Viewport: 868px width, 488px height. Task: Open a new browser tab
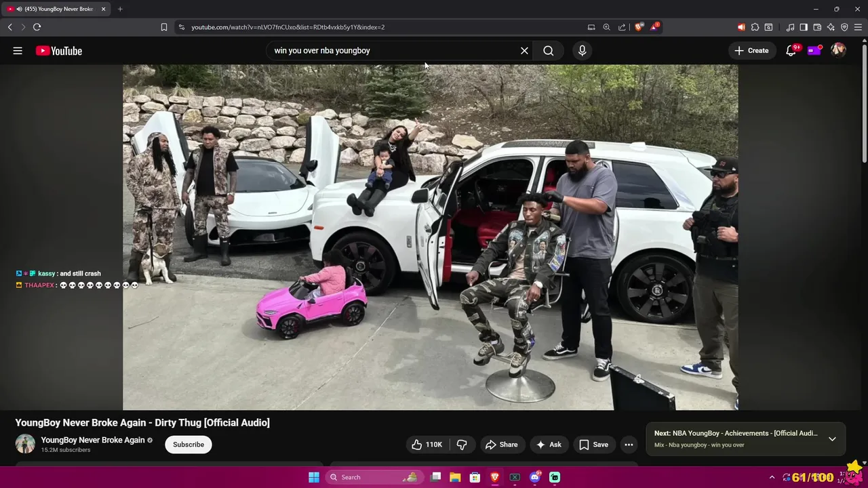[120, 9]
